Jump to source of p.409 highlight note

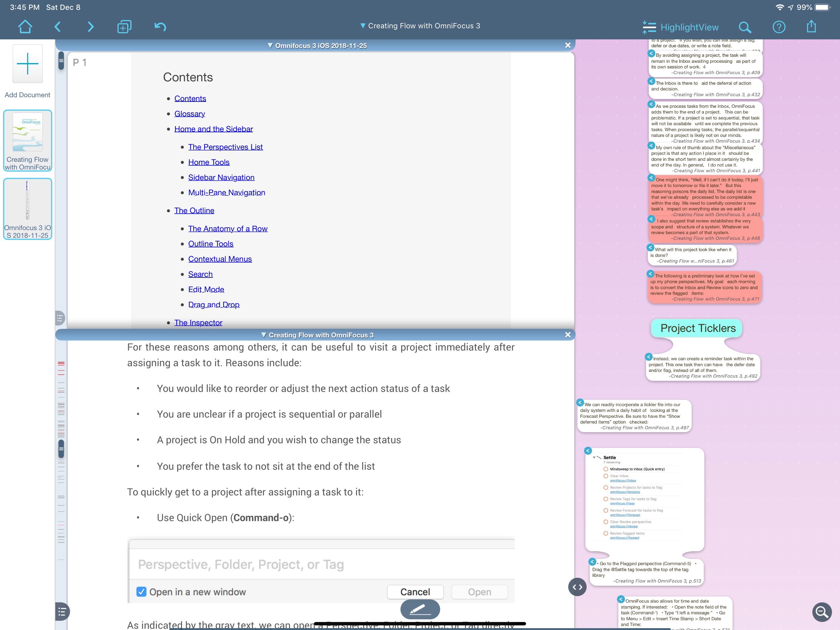[651, 54]
